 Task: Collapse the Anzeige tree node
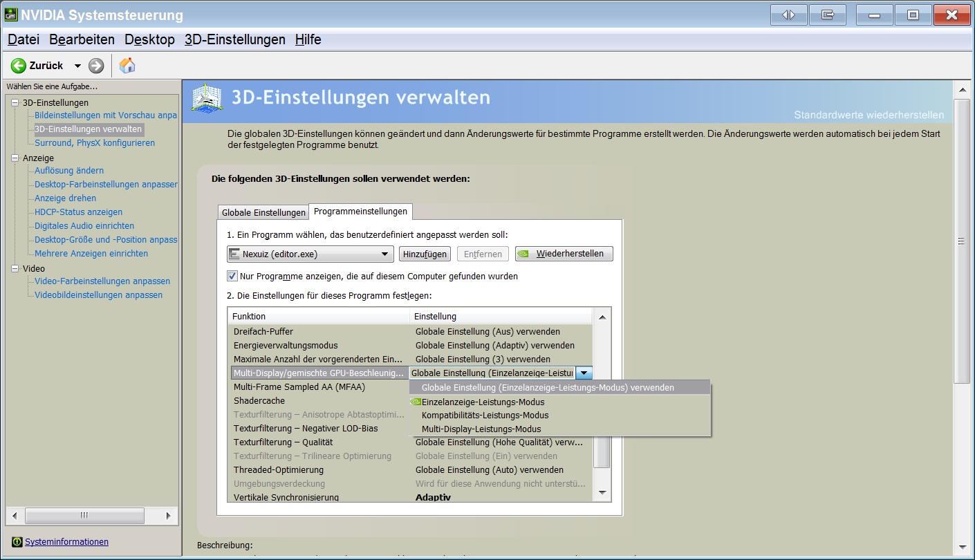pos(15,158)
